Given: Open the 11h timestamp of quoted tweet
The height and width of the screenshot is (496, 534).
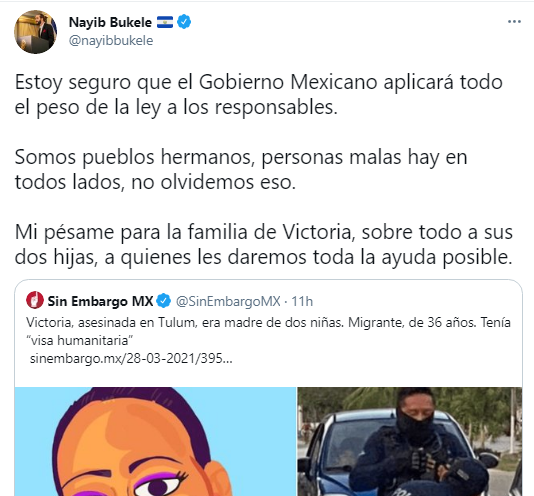Looking at the screenshot, I should pos(302,301).
